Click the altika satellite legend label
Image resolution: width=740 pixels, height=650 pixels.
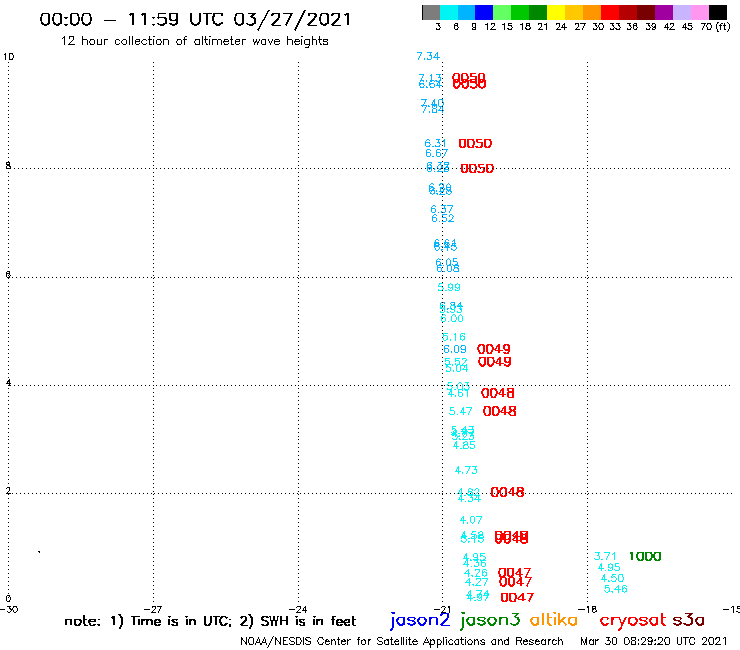(553, 620)
